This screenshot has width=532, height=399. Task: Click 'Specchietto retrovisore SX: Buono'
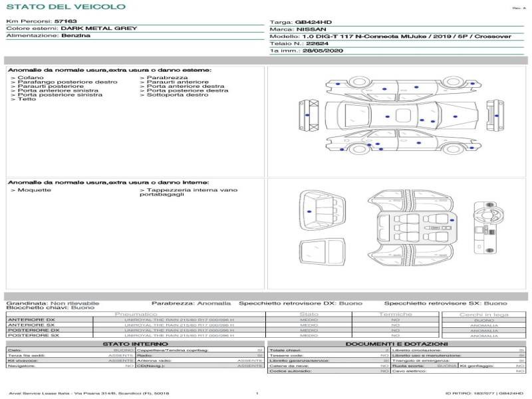pos(446,303)
